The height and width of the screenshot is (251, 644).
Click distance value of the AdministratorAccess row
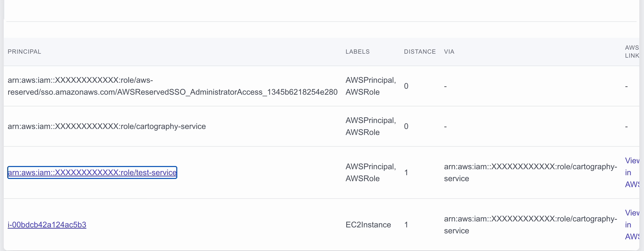(406, 86)
